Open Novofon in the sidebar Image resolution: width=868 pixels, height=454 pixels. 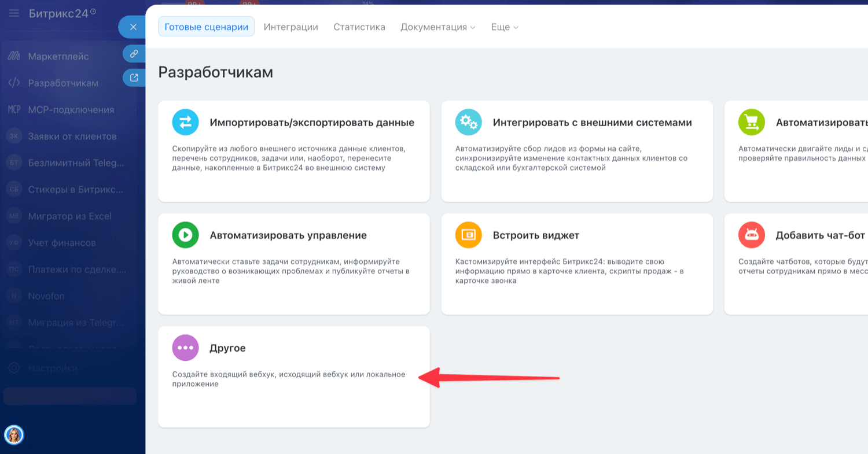tap(46, 296)
